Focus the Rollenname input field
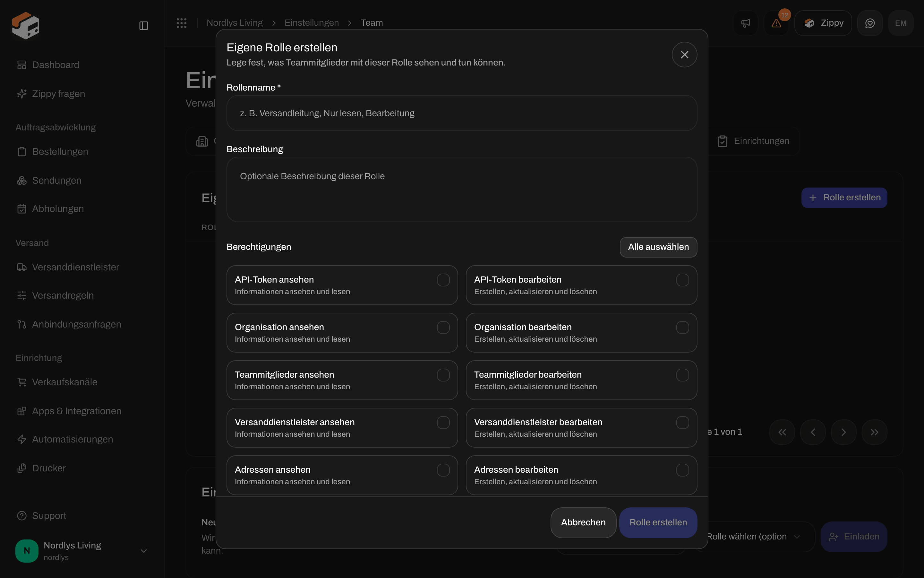The width and height of the screenshot is (924, 578). click(462, 113)
